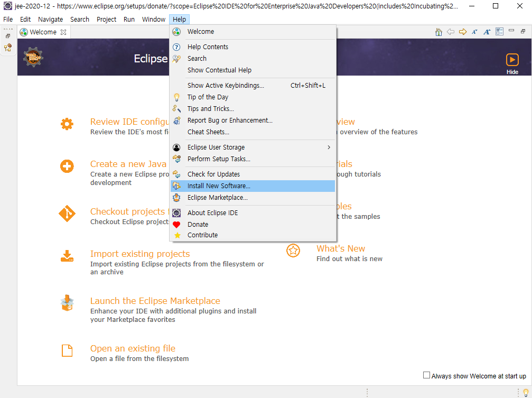The image size is (532, 398).
Task: Open the File menu
Action: pos(8,20)
